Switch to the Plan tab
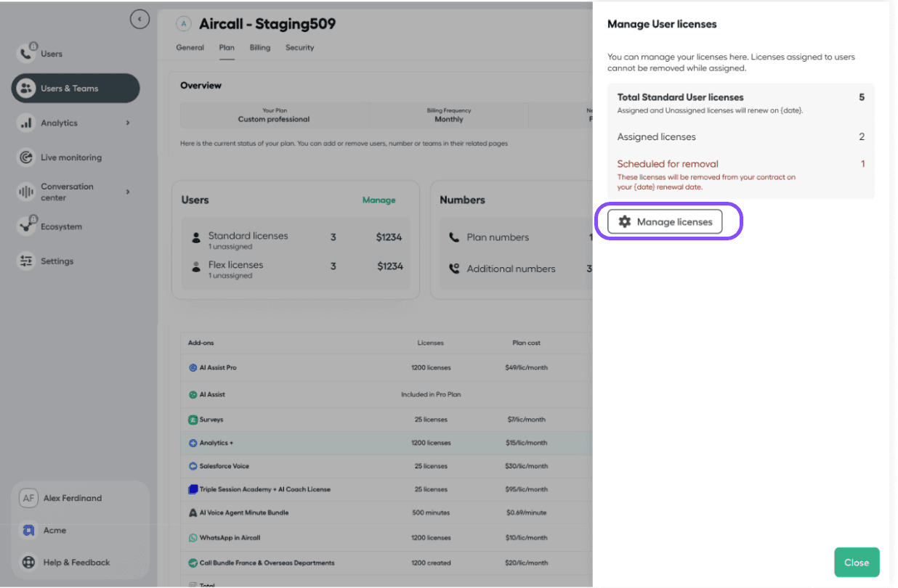The width and height of the screenshot is (898, 588). 227,48
